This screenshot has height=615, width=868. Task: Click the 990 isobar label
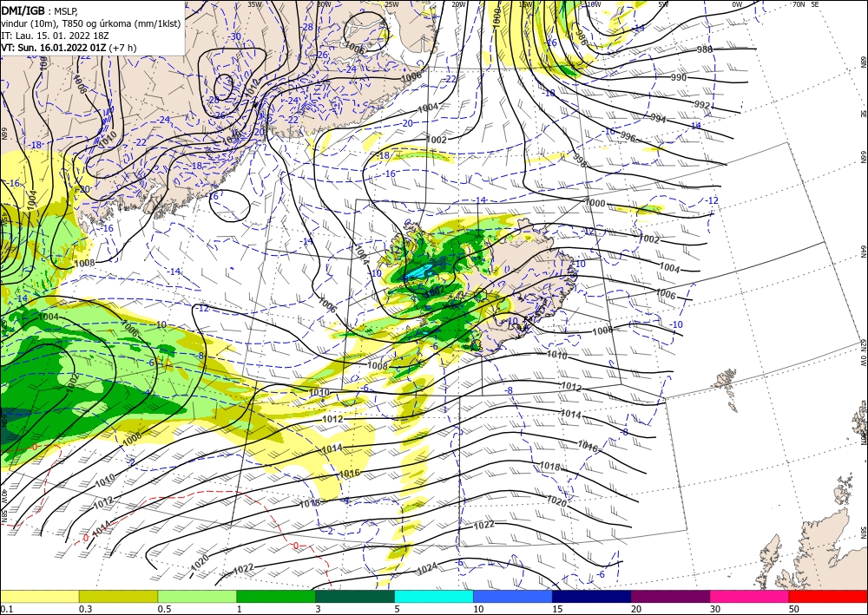click(x=679, y=77)
